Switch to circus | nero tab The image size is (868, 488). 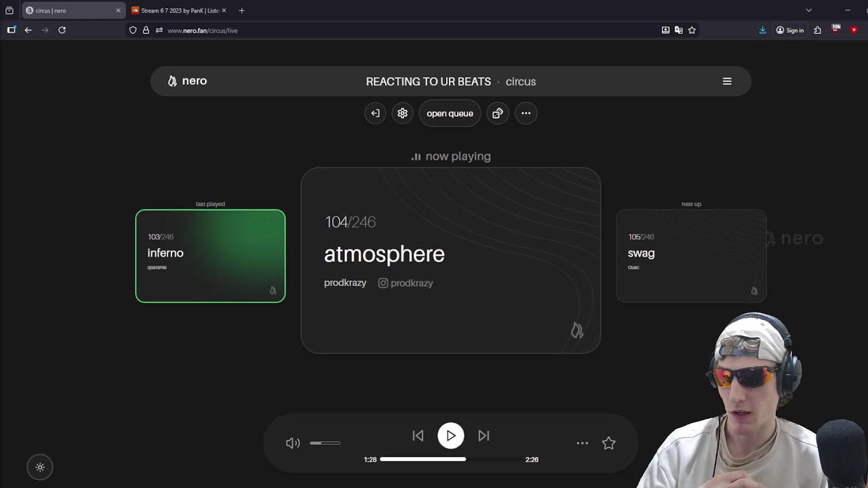[x=73, y=10]
